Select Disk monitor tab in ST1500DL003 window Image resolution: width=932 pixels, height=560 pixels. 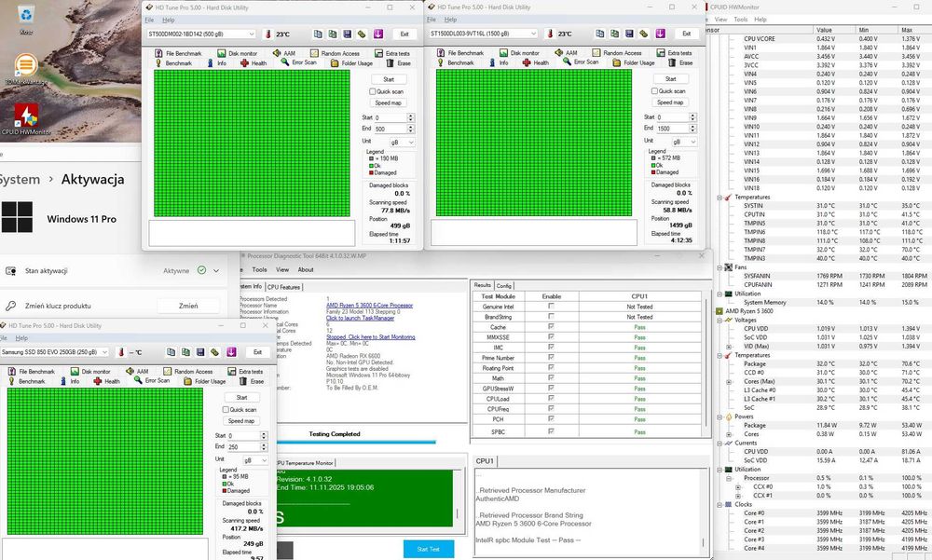pos(519,53)
